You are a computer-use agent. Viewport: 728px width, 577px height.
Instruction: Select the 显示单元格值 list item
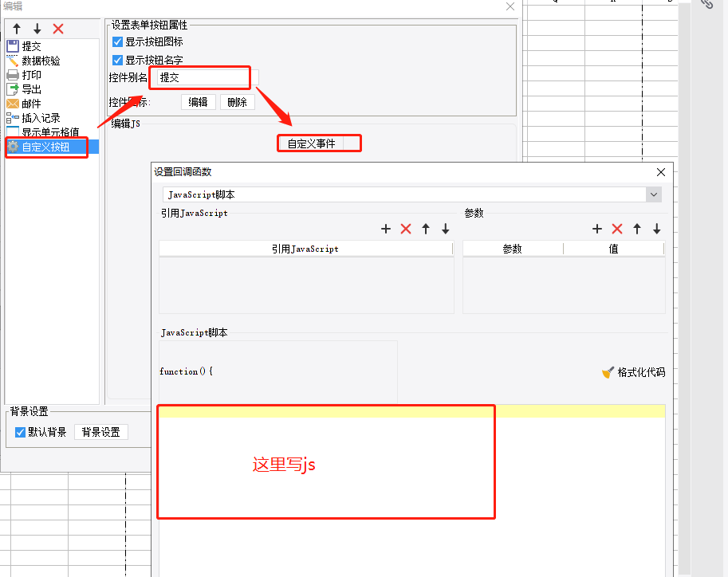(50, 132)
